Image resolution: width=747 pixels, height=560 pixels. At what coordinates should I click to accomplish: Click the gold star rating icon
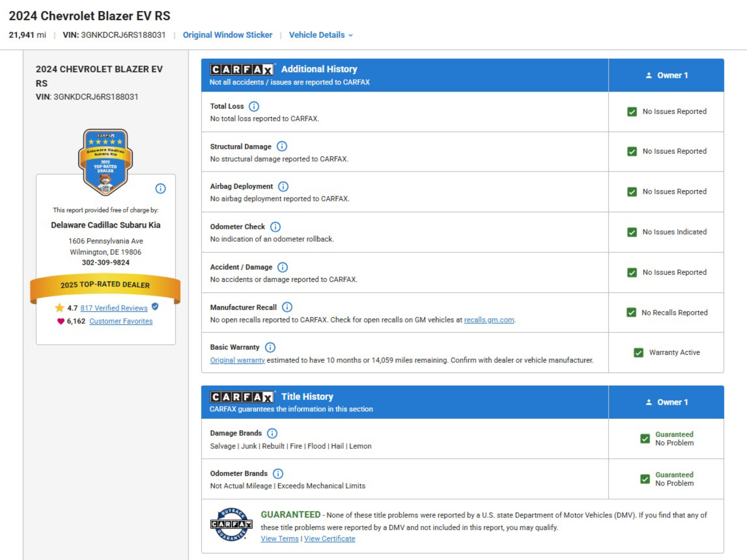[x=59, y=308]
